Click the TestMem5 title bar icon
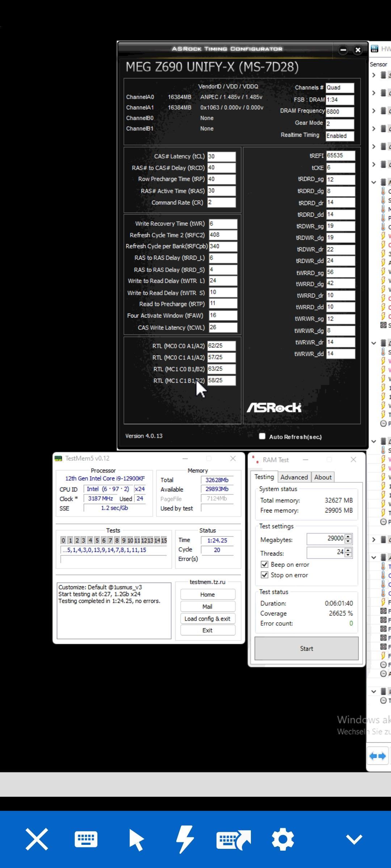This screenshot has width=391, height=868. click(58, 458)
